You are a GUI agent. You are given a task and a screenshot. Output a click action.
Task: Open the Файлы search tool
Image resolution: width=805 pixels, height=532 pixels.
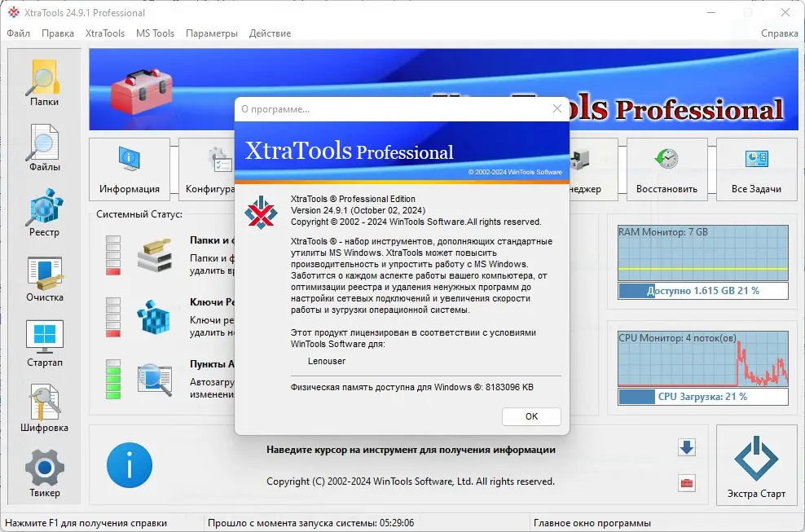(44, 148)
